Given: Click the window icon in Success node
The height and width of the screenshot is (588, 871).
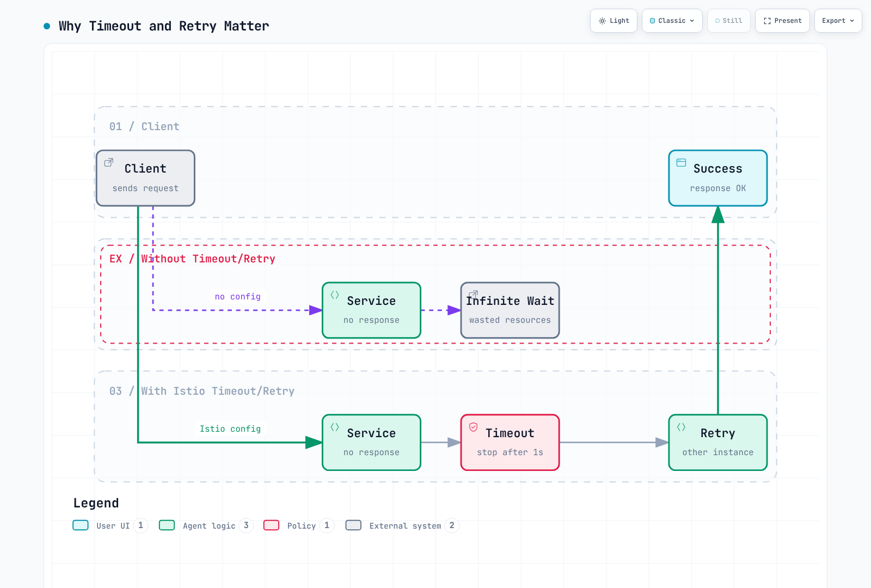Looking at the screenshot, I should tap(681, 162).
